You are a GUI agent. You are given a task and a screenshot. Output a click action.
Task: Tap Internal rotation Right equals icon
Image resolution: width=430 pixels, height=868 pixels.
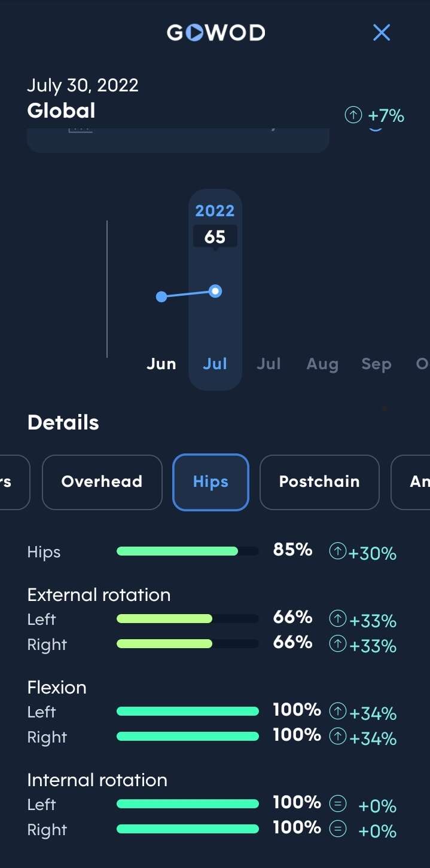pos(338,830)
